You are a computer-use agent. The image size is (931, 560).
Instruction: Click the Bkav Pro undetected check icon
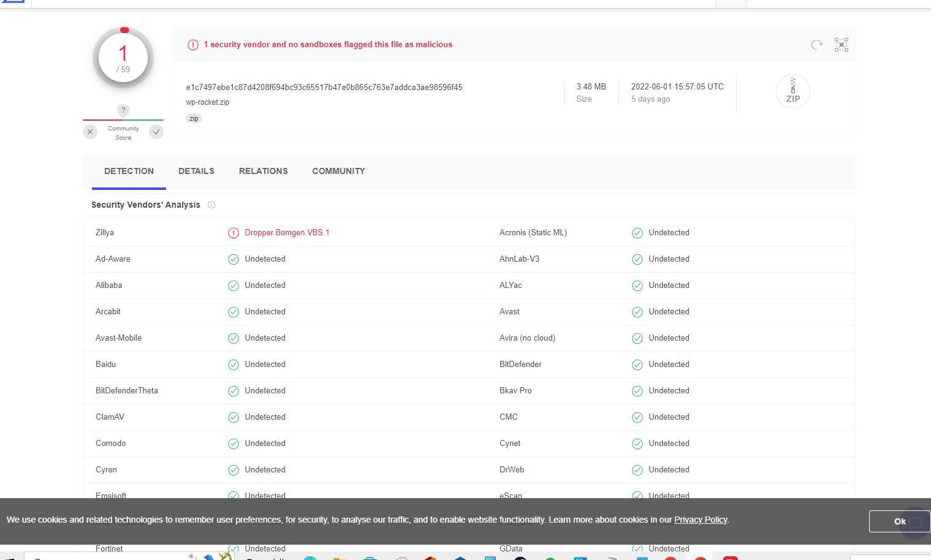637,391
